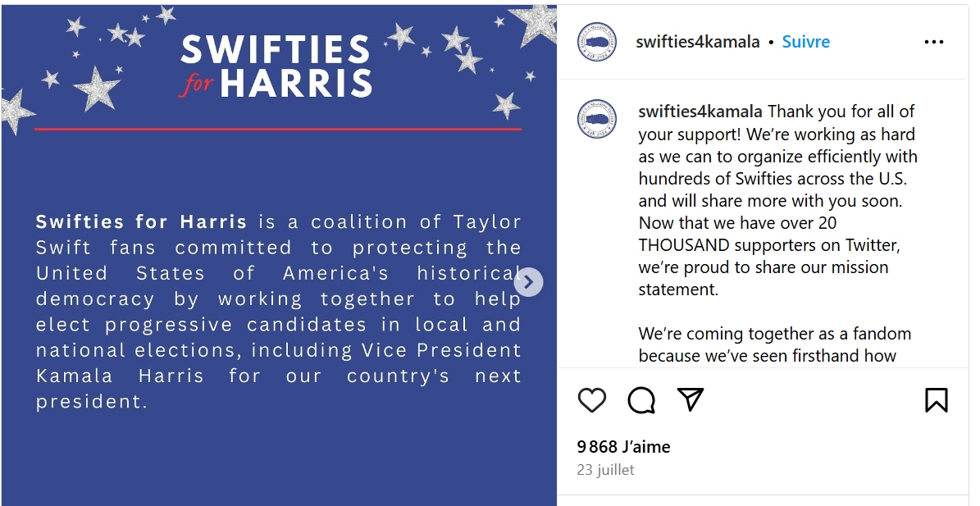Open the three-dot more options menu
This screenshot has width=980, height=506.
click(x=933, y=42)
